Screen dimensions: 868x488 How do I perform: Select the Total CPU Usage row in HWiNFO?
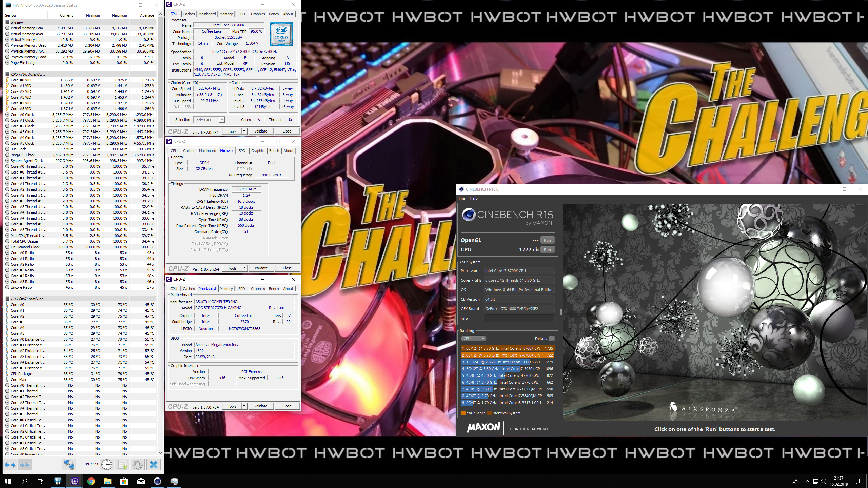(80, 241)
